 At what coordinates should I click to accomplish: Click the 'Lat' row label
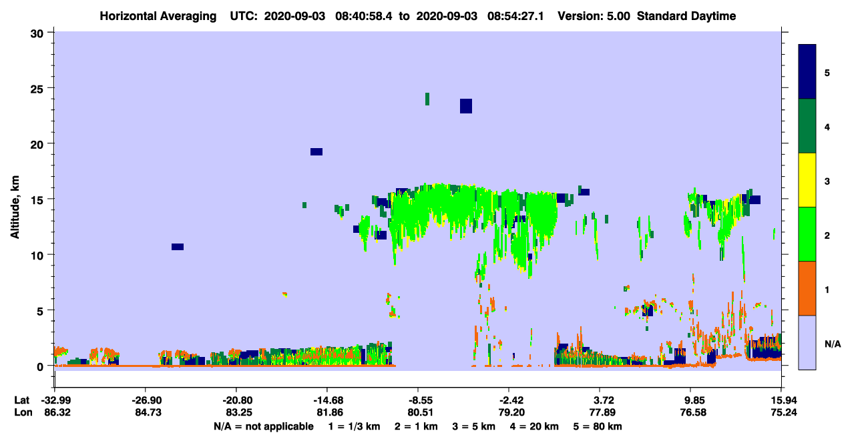click(x=22, y=400)
